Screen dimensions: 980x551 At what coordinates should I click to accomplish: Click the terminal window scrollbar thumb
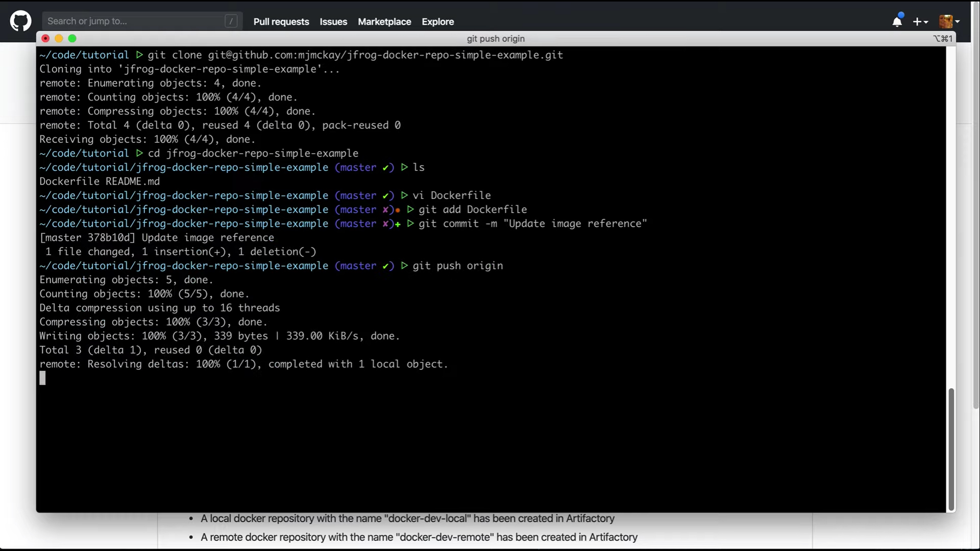point(951,449)
